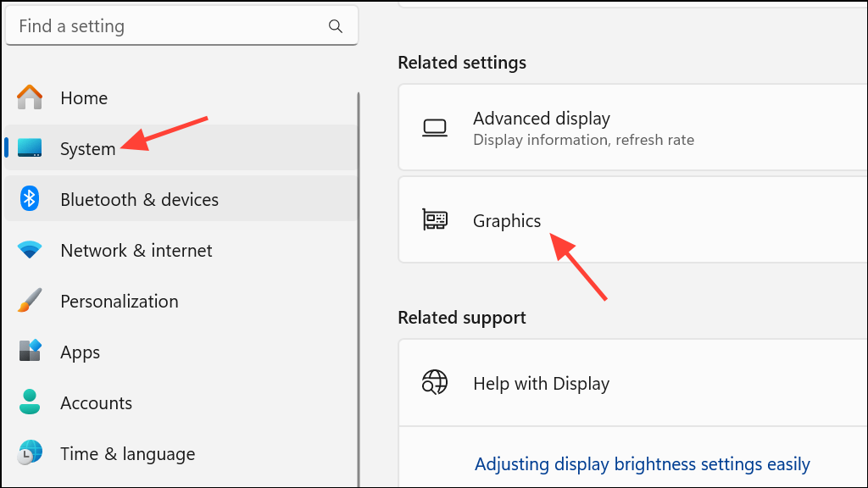
Task: Click the System monitor icon
Action: point(30,147)
